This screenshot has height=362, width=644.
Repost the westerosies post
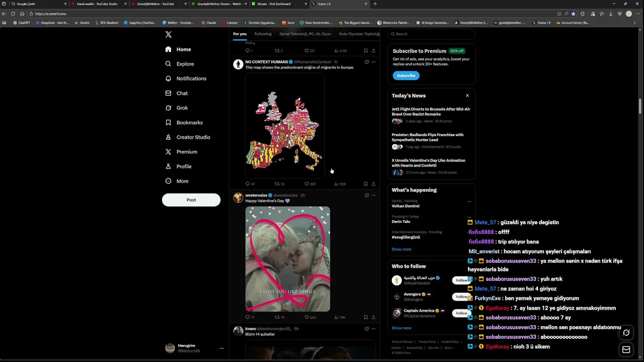tap(280, 317)
